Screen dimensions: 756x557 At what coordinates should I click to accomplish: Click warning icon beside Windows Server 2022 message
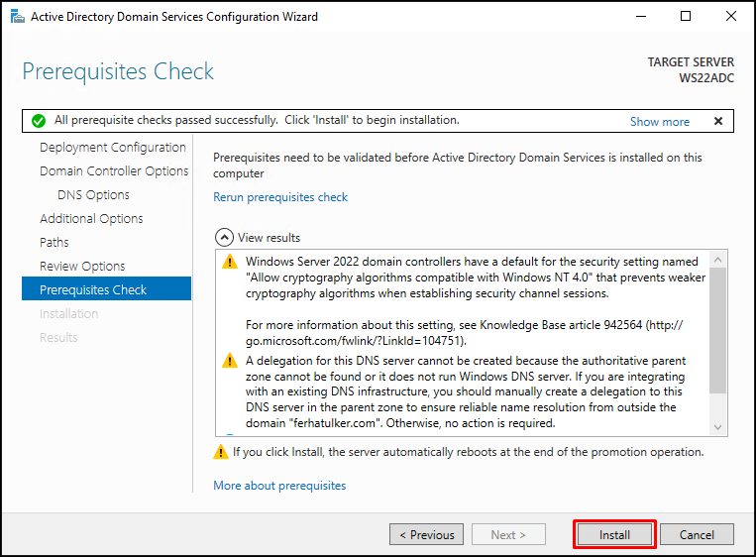[230, 262]
